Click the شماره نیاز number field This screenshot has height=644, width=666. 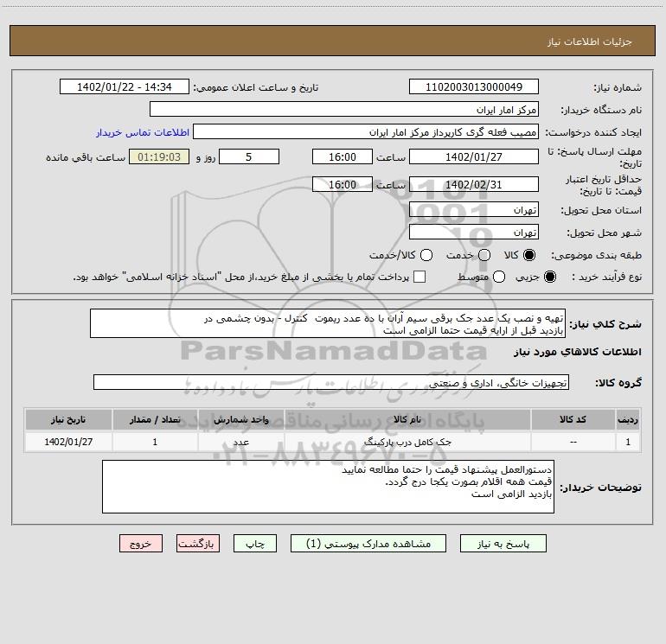point(474,86)
